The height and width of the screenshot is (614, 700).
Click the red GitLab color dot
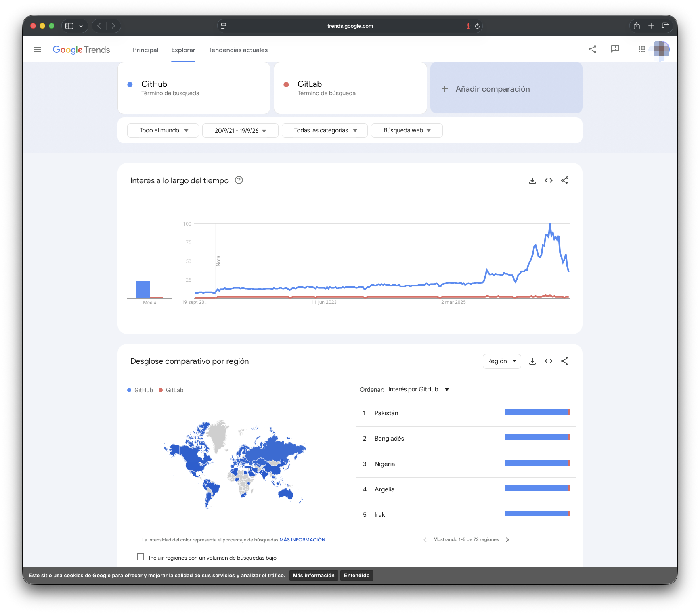(x=286, y=84)
